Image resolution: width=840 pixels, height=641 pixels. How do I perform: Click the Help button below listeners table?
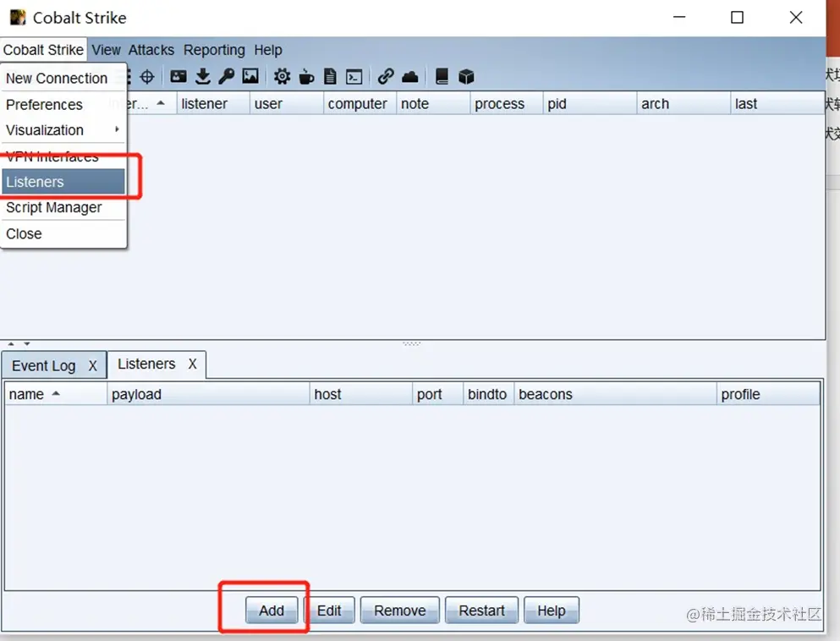pyautogui.click(x=552, y=611)
